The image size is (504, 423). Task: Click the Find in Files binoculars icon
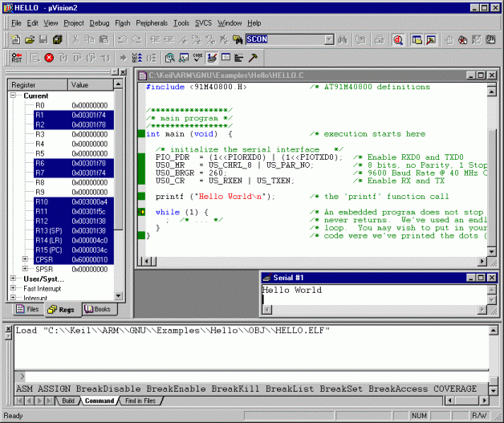238,39
